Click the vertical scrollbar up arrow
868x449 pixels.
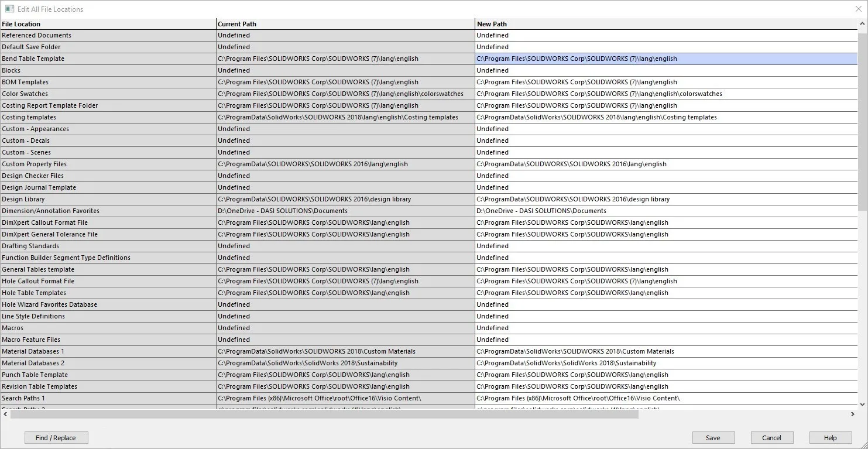(x=862, y=25)
